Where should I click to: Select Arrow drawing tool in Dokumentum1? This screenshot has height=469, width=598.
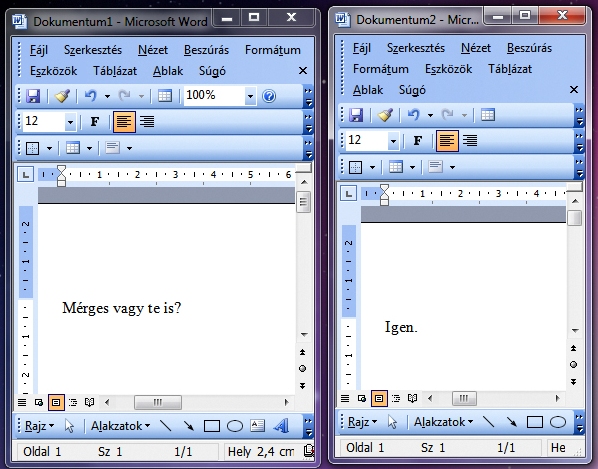[188, 426]
